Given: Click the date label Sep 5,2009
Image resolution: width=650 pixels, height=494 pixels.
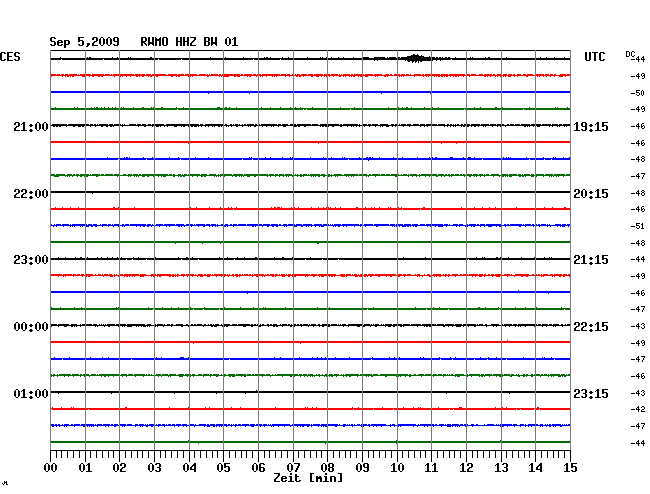Looking at the screenshot, I should point(85,42).
